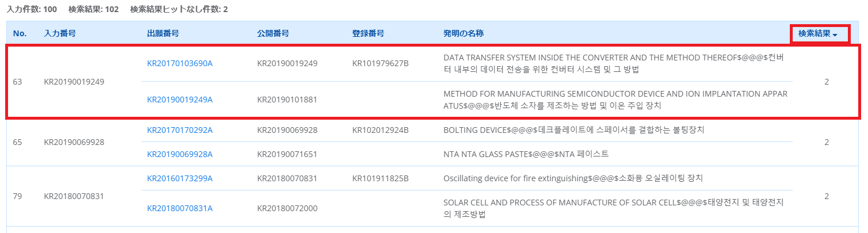The width and height of the screenshot is (868, 233).
Task: Select input number KR20180070831 cell
Action: point(74,196)
